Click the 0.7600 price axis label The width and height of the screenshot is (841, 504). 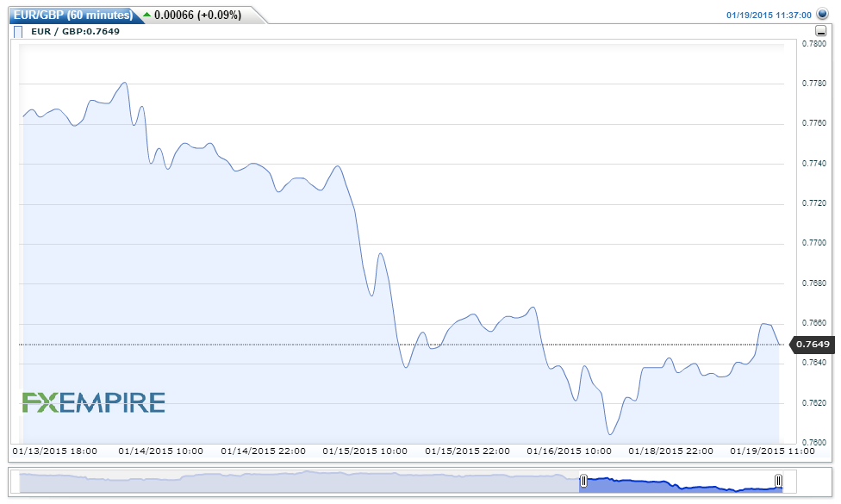(x=814, y=442)
